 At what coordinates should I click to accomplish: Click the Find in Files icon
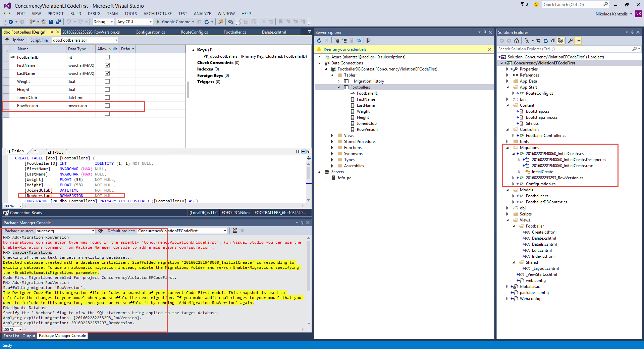[221, 22]
